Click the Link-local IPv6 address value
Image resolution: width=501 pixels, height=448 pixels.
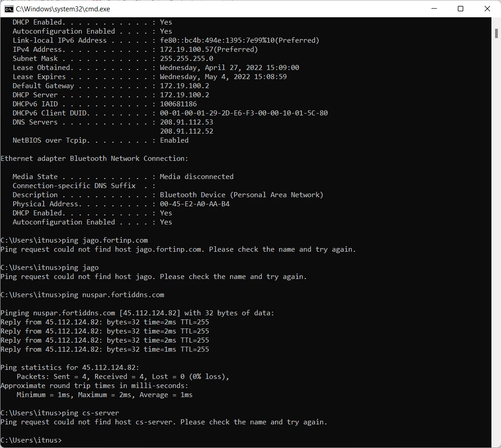(x=239, y=40)
